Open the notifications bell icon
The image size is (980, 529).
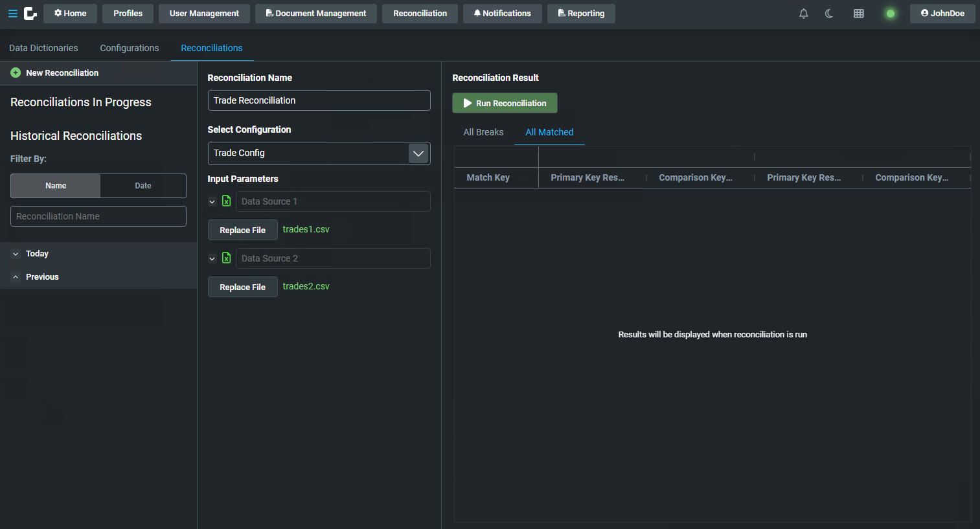pos(803,14)
